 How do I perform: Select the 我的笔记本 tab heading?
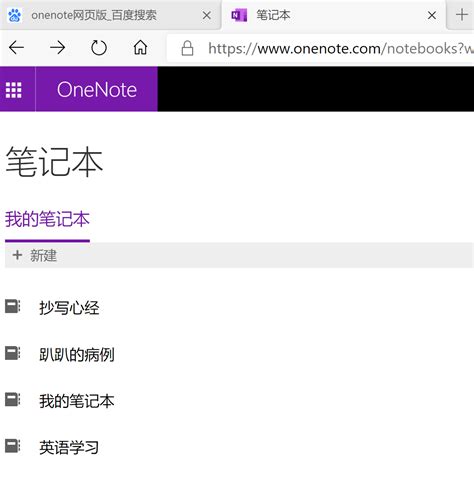point(47,219)
